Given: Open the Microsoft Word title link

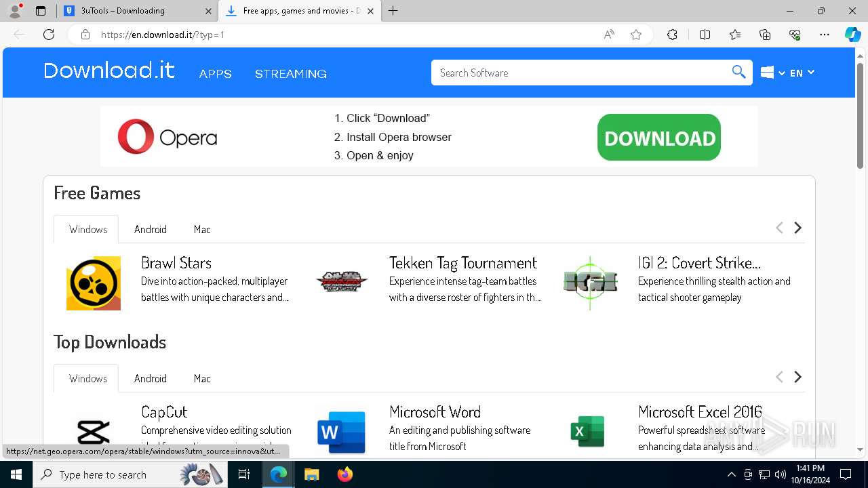Looking at the screenshot, I should (435, 412).
